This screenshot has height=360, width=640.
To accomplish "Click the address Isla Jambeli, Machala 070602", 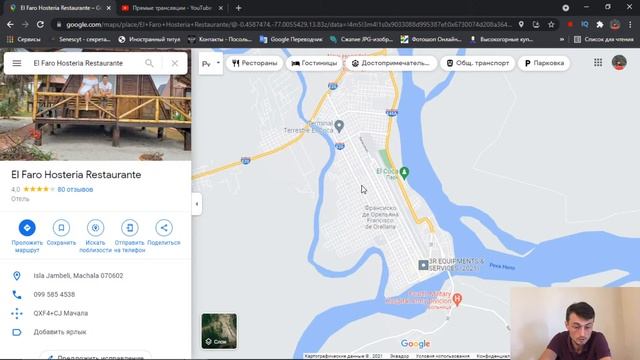I will (x=78, y=276).
